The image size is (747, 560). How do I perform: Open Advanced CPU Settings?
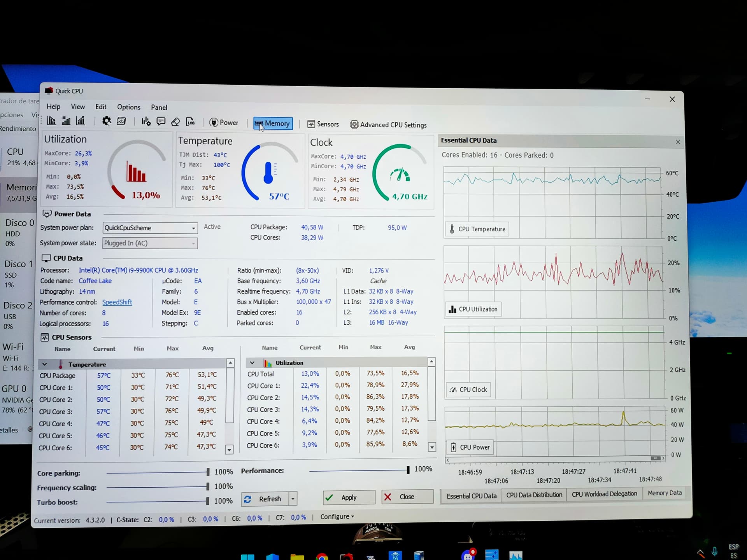(388, 125)
